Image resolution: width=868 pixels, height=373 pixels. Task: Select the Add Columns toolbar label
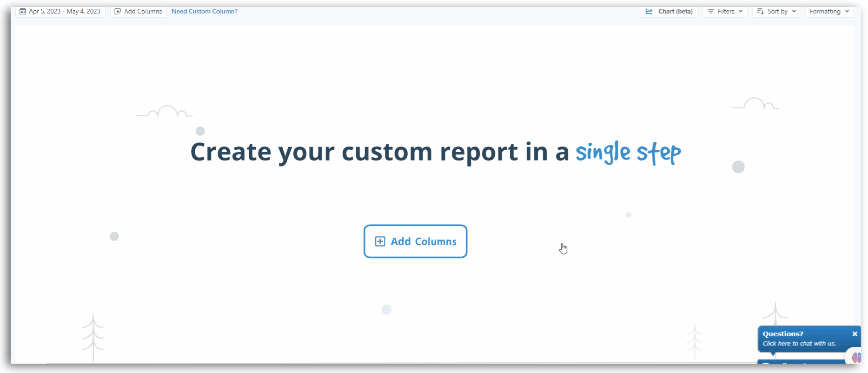(143, 12)
